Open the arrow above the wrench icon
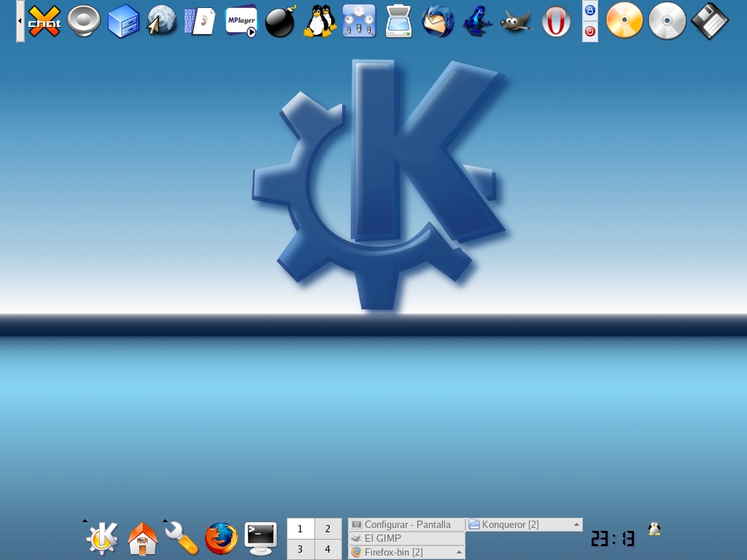Viewport: 747px width, 560px height. pos(165,521)
